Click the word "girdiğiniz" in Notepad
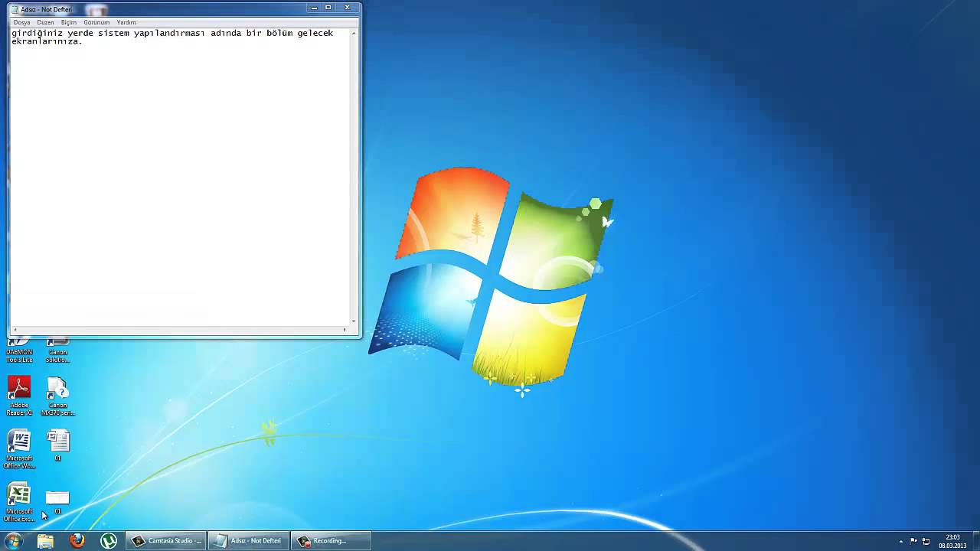The width and height of the screenshot is (980, 551). pyautogui.click(x=37, y=34)
